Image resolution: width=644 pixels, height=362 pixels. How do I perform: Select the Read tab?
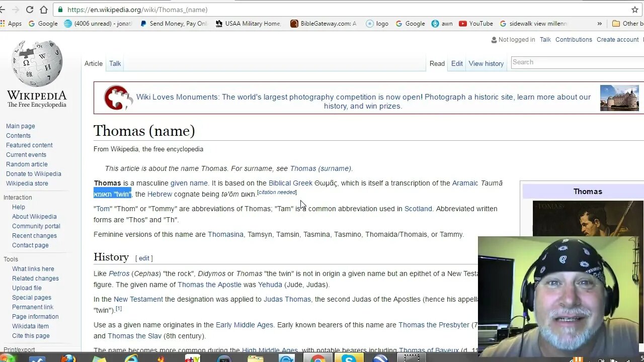click(437, 63)
